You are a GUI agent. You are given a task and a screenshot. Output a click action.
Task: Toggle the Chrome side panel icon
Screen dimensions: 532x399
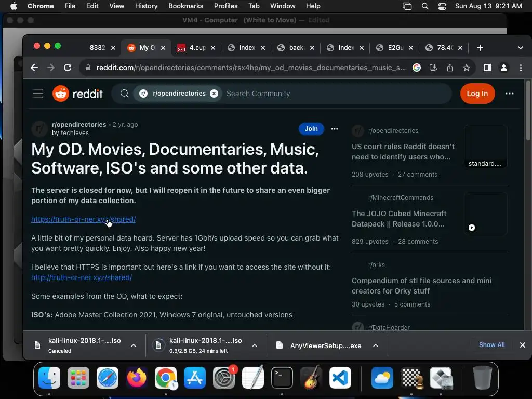click(487, 68)
